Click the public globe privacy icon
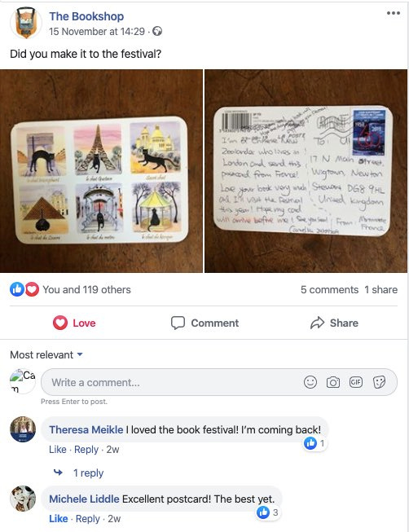Screen dimensions: 409x532 click(x=157, y=31)
